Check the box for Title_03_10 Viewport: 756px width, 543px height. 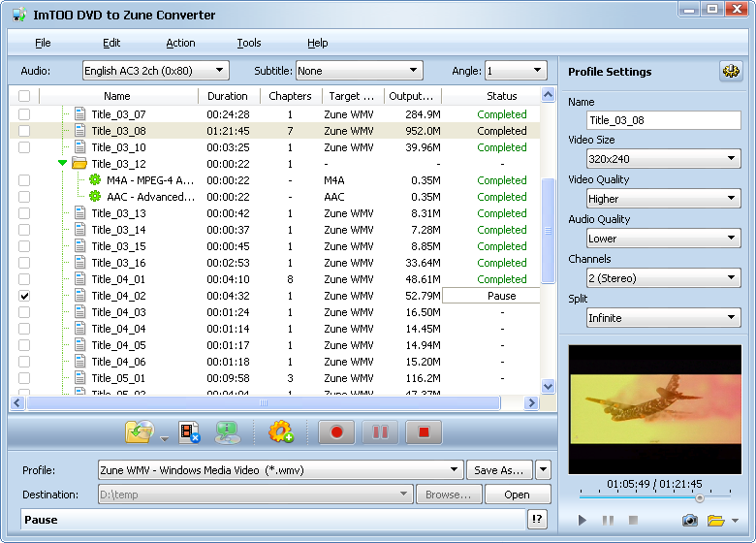point(24,147)
